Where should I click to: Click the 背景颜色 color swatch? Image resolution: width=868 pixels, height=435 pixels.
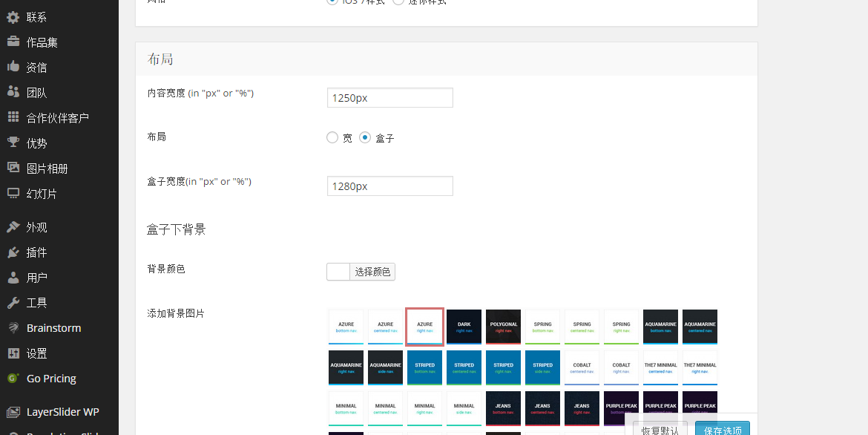pyautogui.click(x=338, y=272)
